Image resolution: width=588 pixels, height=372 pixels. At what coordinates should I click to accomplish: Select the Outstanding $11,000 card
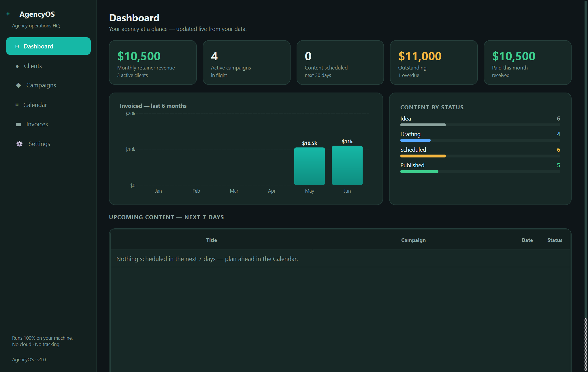point(434,63)
